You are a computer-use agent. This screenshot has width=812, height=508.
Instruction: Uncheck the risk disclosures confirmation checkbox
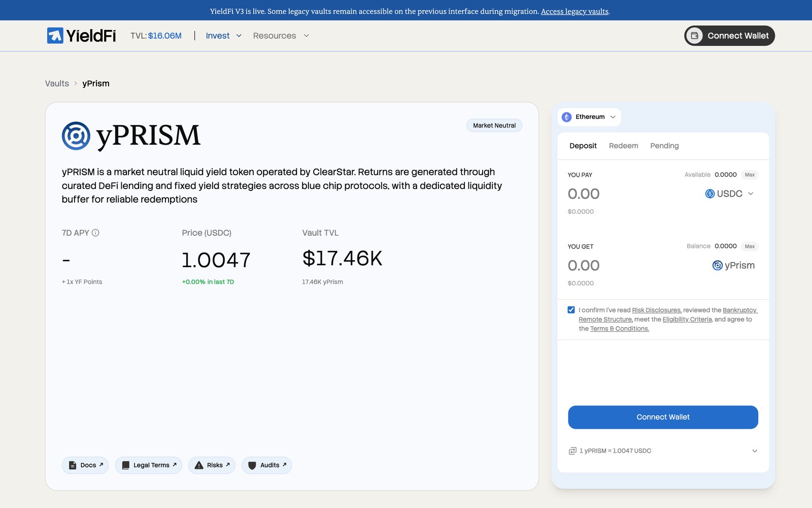click(571, 310)
